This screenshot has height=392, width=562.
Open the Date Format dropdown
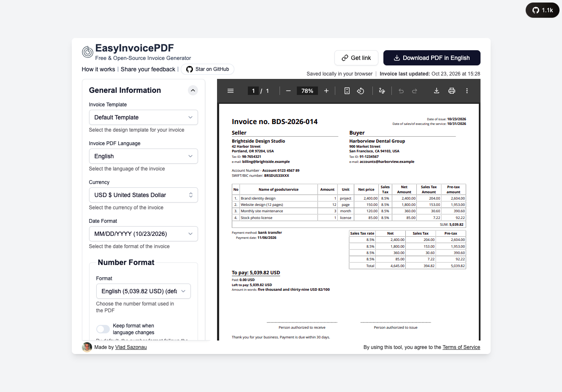coord(144,234)
